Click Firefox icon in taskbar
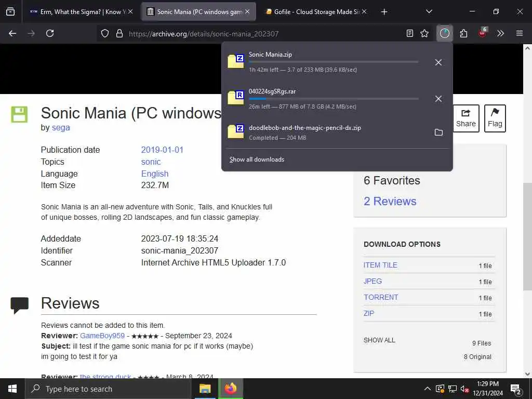Image resolution: width=532 pixels, height=399 pixels. tap(231, 389)
